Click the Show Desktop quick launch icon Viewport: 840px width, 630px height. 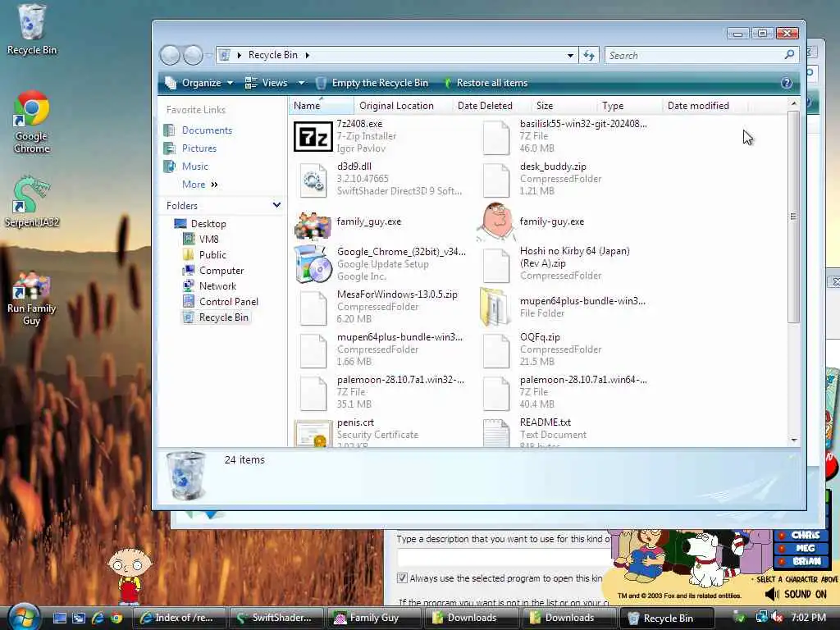[x=60, y=618]
